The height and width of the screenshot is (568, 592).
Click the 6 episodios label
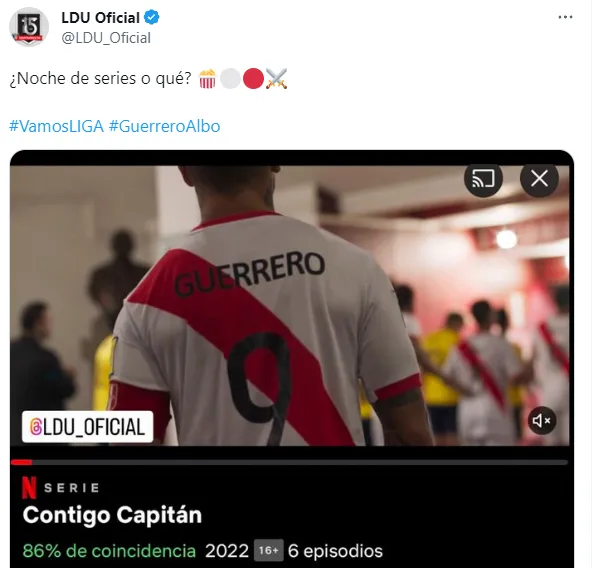(x=335, y=551)
